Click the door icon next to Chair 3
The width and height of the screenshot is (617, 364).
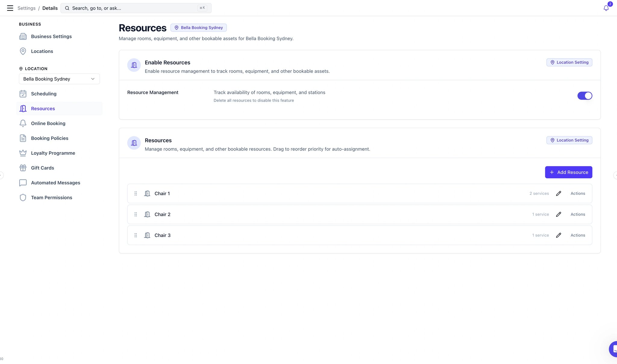pyautogui.click(x=147, y=235)
